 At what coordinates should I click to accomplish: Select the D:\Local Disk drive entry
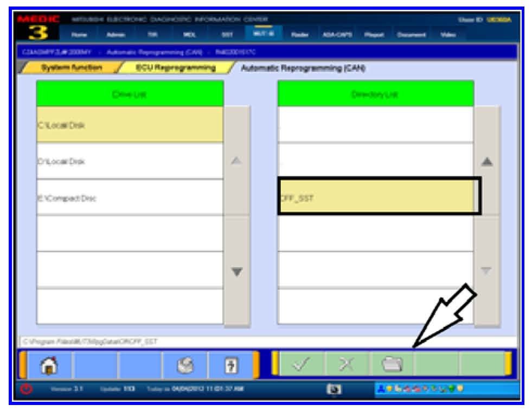tap(130, 161)
